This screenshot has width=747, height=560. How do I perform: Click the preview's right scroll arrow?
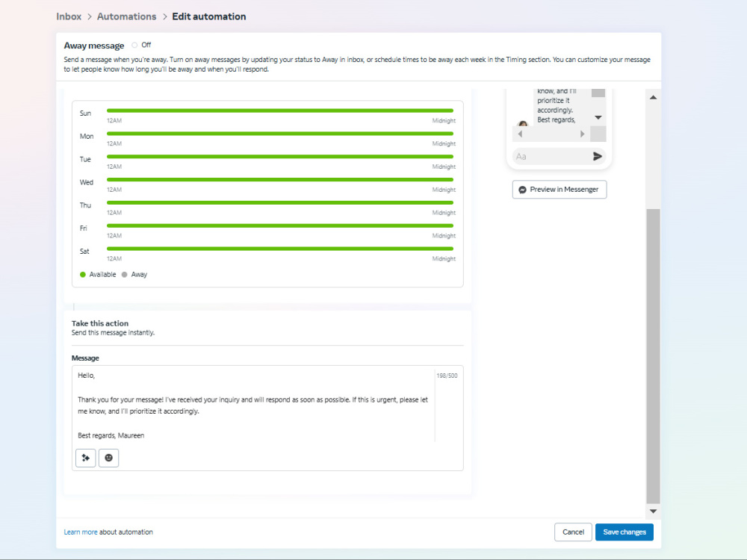point(582,134)
